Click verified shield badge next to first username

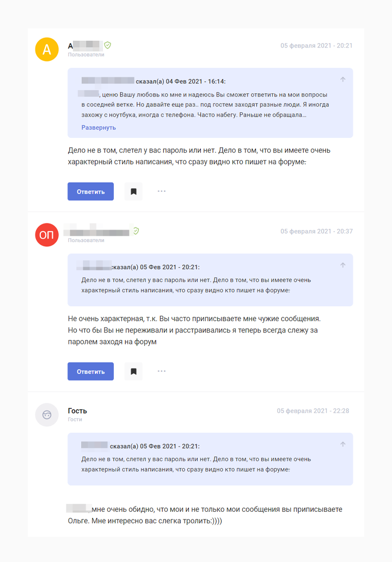click(x=108, y=45)
